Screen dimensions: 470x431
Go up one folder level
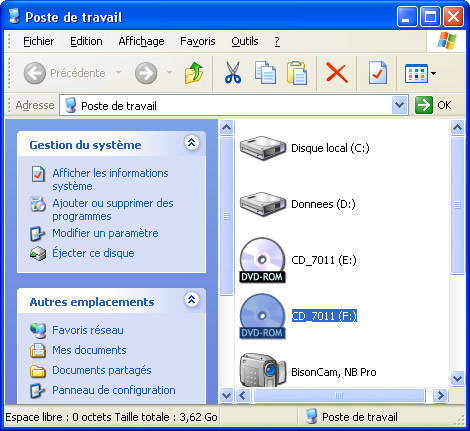(194, 73)
